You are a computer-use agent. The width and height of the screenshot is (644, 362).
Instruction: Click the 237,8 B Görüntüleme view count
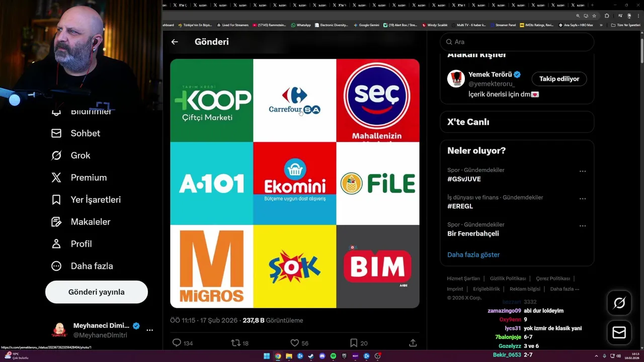[x=273, y=320]
